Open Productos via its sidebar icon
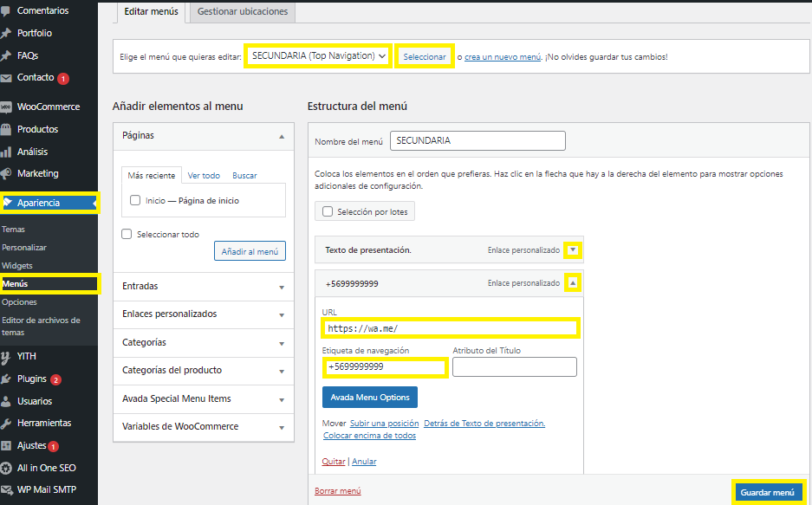The image size is (812, 505). coord(6,129)
